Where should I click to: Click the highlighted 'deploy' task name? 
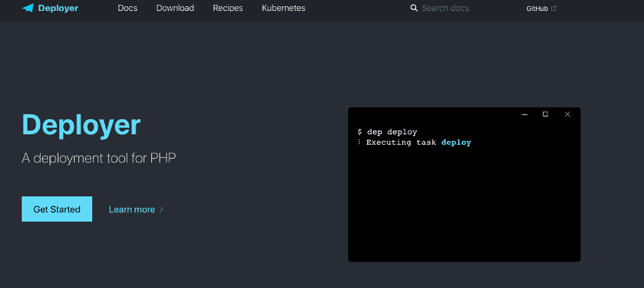[x=456, y=143]
